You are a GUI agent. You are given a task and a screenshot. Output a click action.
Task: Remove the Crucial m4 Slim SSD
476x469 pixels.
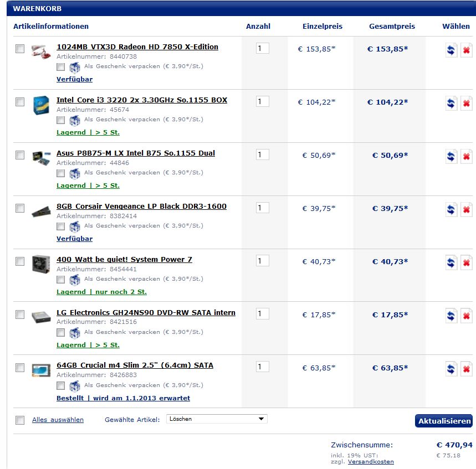466,369
